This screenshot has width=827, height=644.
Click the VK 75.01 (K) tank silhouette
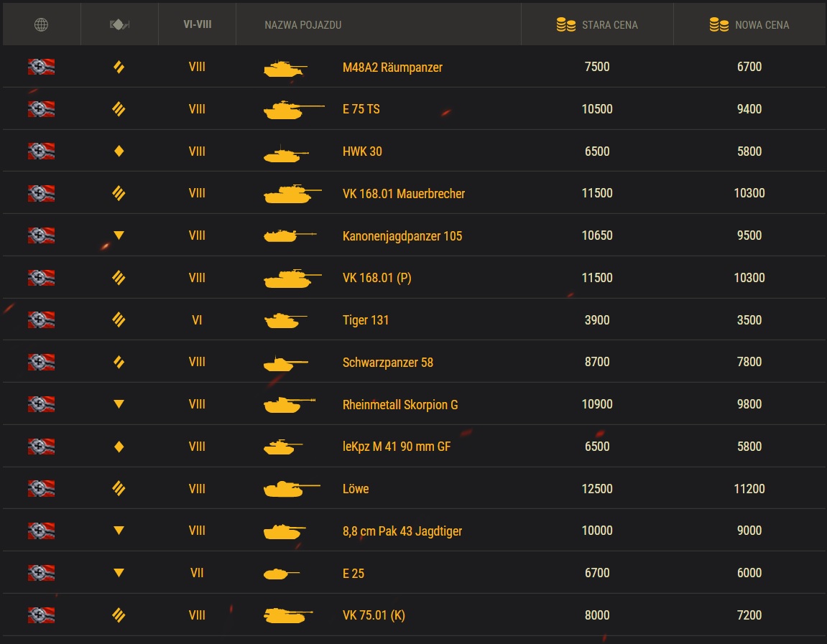click(289, 615)
